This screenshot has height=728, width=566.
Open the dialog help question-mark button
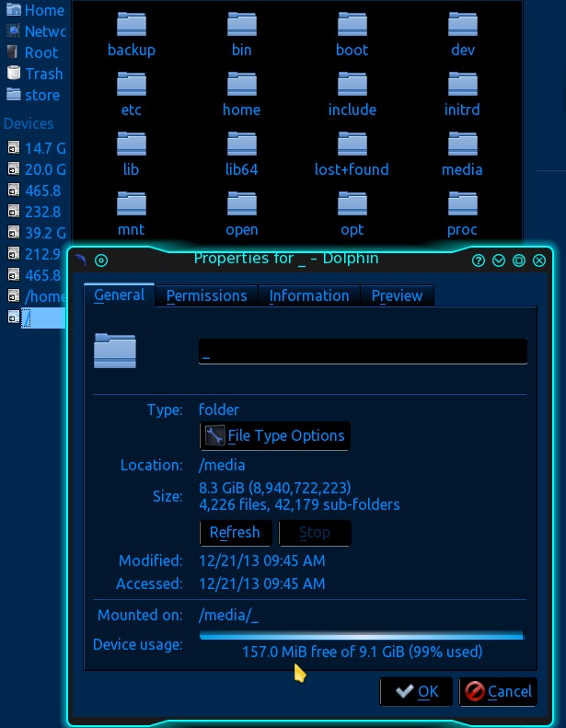click(479, 260)
